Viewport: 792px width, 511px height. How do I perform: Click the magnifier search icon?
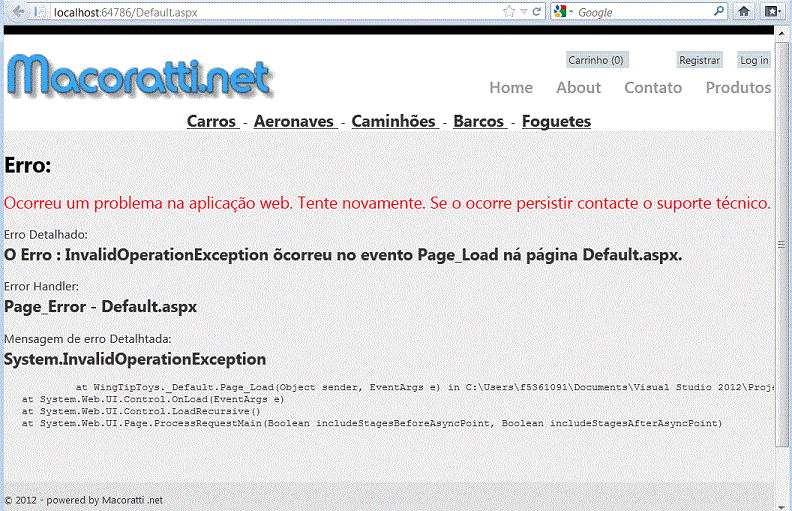[718, 11]
